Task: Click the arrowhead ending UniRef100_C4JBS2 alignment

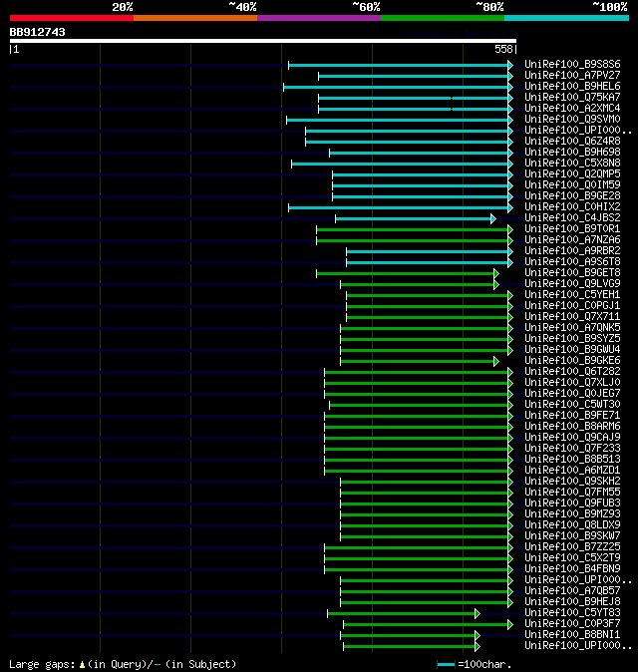Action: pos(493,219)
